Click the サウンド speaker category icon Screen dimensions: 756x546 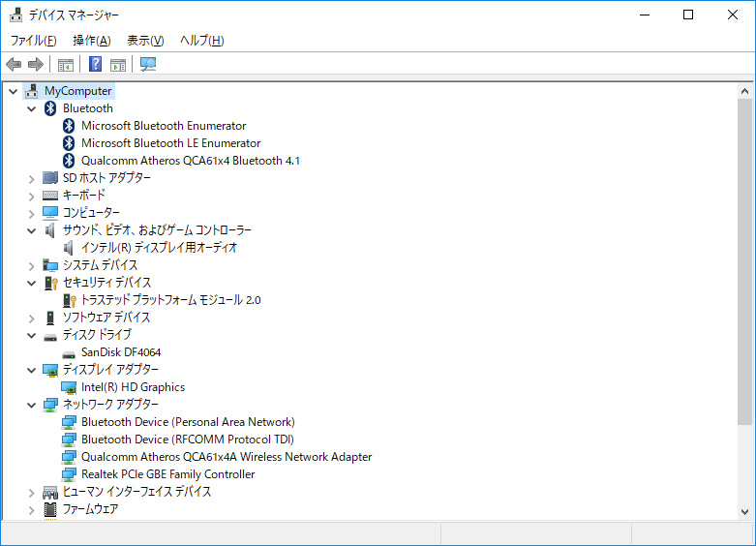[x=49, y=230]
